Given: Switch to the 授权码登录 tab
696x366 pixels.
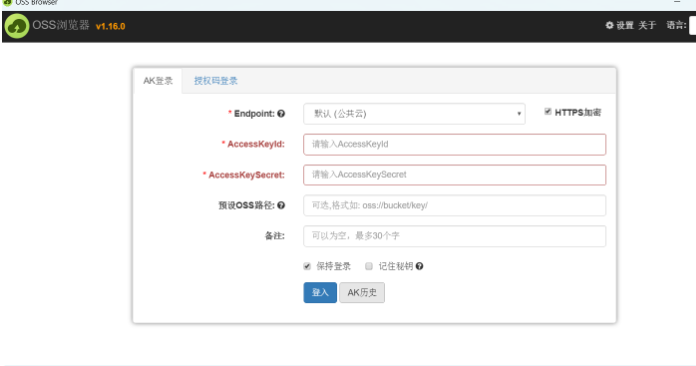Looking at the screenshot, I should pyautogui.click(x=216, y=81).
